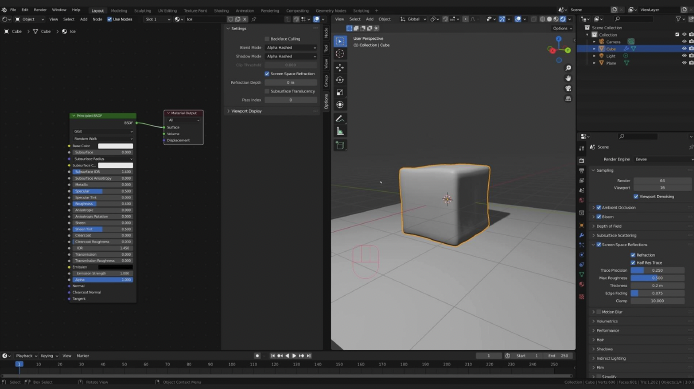The height and width of the screenshot is (389, 694).
Task: Toggle the Ambient Occlusion checkbox
Action: click(x=599, y=208)
